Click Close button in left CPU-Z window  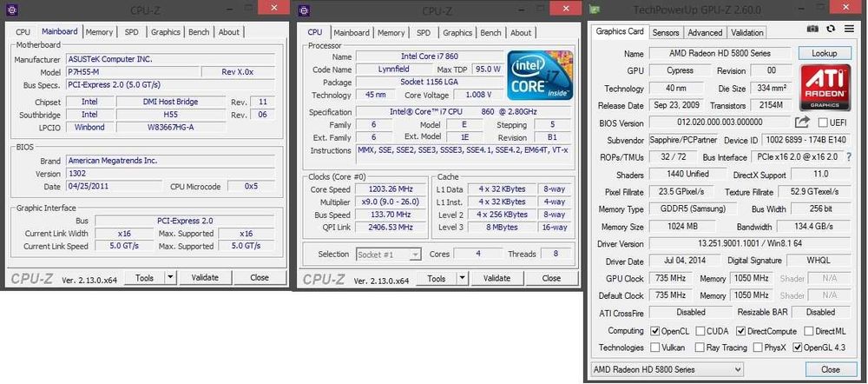[x=259, y=278]
